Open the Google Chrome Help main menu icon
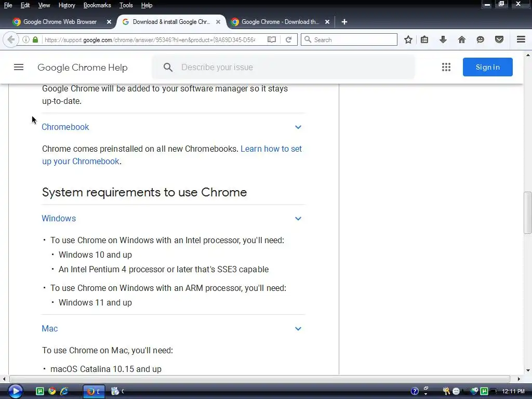532x399 pixels. tap(19, 67)
